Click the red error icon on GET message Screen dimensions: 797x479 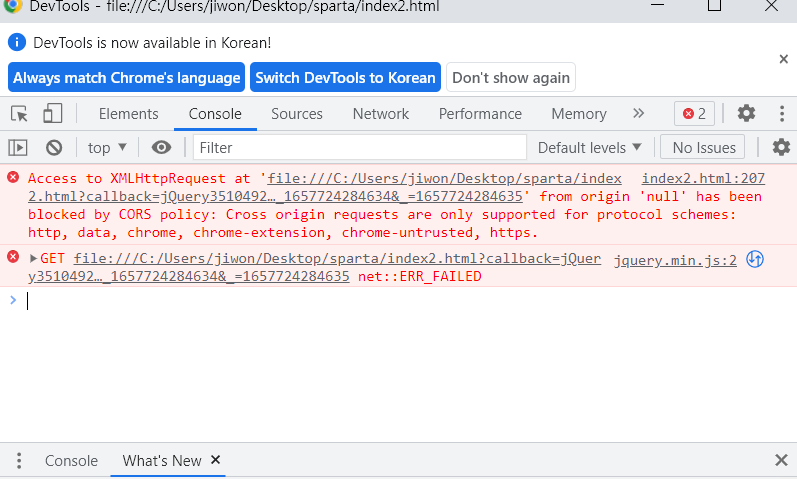click(13, 257)
